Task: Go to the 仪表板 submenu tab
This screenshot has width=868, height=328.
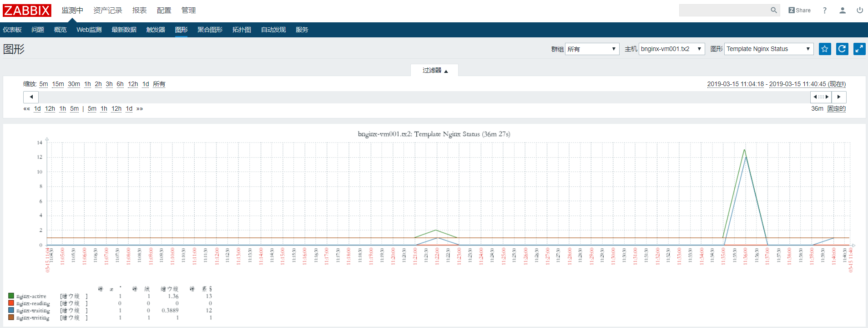Action: click(12, 30)
